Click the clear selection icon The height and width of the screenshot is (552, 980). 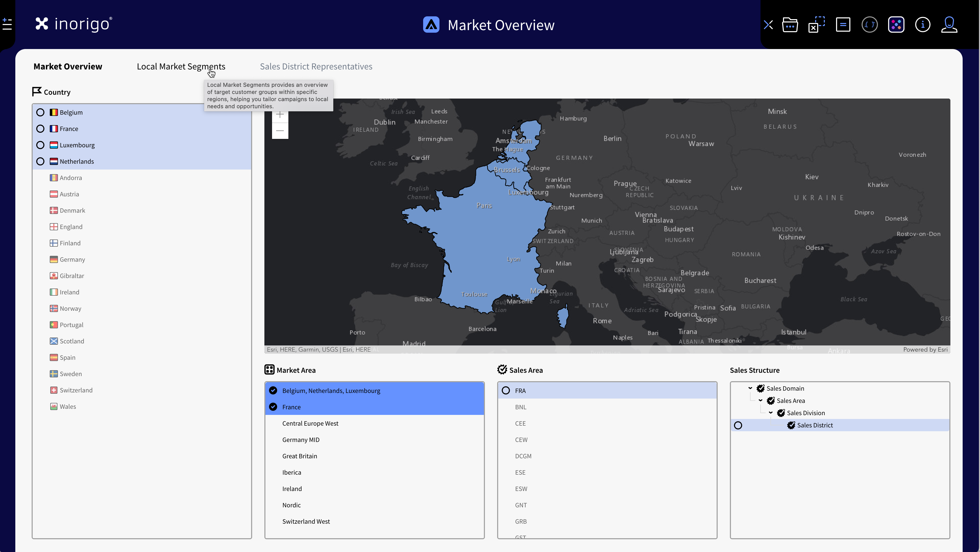pos(816,25)
